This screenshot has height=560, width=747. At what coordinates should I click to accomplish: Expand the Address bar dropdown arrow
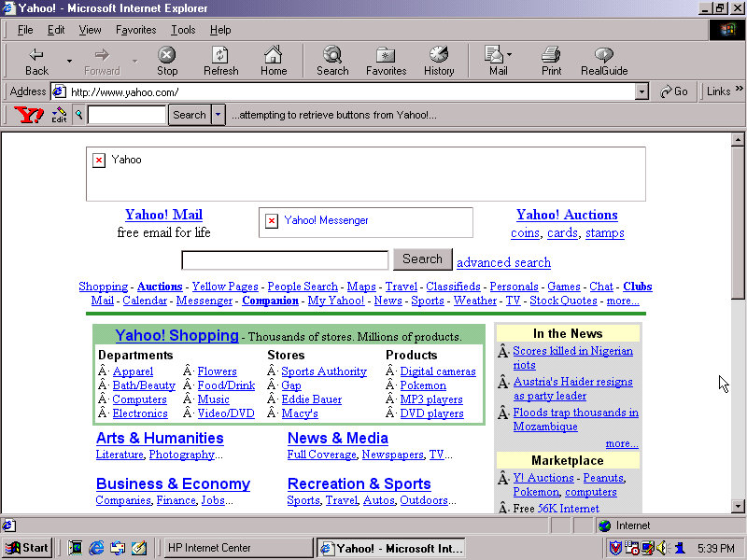[641, 91]
